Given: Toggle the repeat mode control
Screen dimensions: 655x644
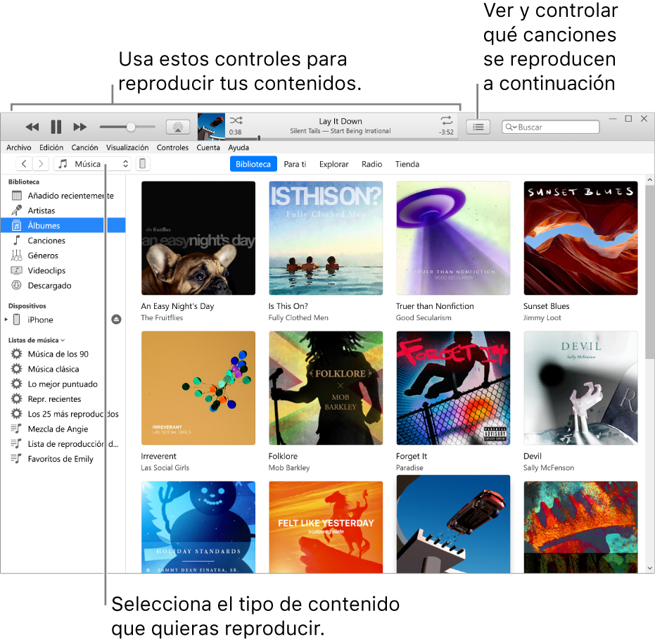Looking at the screenshot, I should (x=447, y=121).
